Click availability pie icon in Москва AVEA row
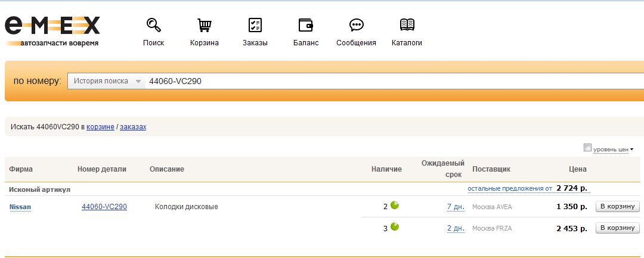 tap(395, 205)
